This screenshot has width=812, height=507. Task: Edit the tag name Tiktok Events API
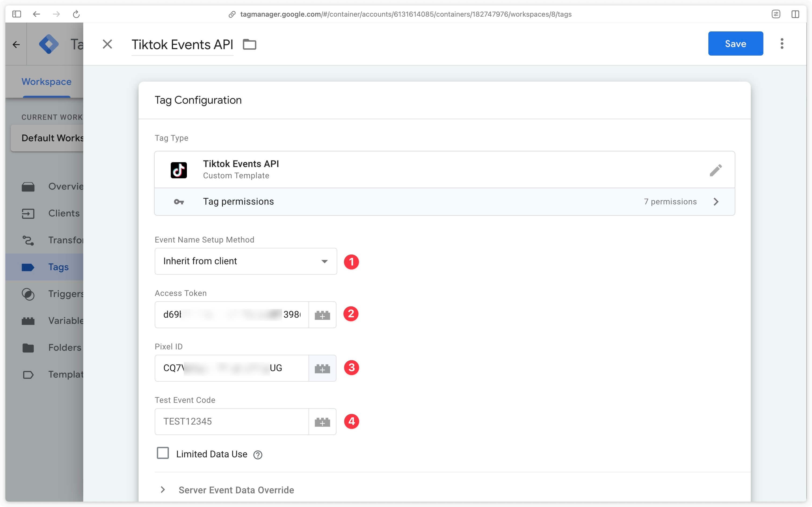click(182, 45)
